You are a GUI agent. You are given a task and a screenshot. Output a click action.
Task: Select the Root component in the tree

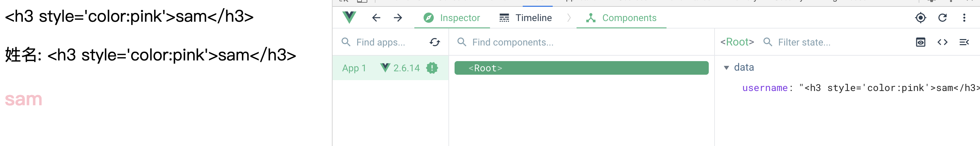point(581,68)
